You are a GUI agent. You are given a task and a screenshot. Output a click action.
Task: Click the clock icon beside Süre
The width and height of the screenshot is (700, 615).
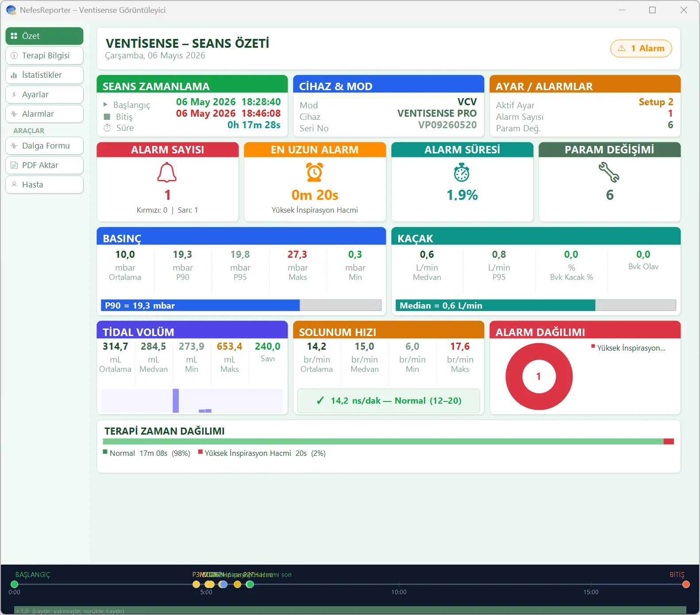coord(107,128)
